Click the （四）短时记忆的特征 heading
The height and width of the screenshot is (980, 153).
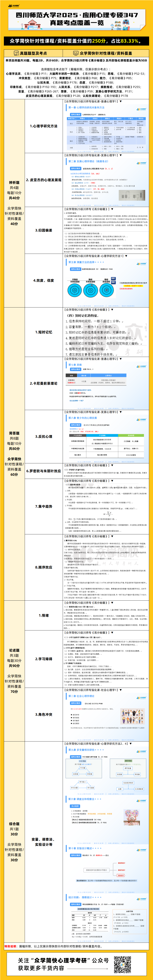coord(83,315)
